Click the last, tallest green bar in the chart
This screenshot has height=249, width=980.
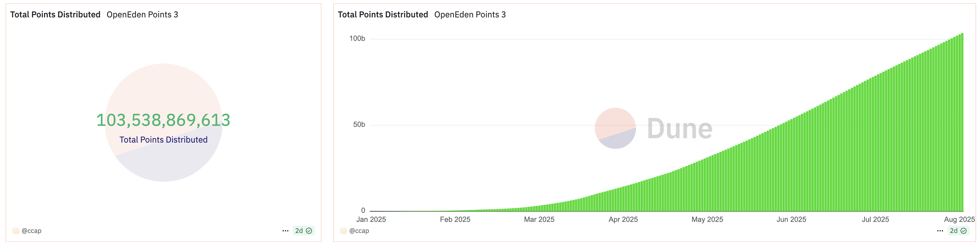[x=962, y=122]
